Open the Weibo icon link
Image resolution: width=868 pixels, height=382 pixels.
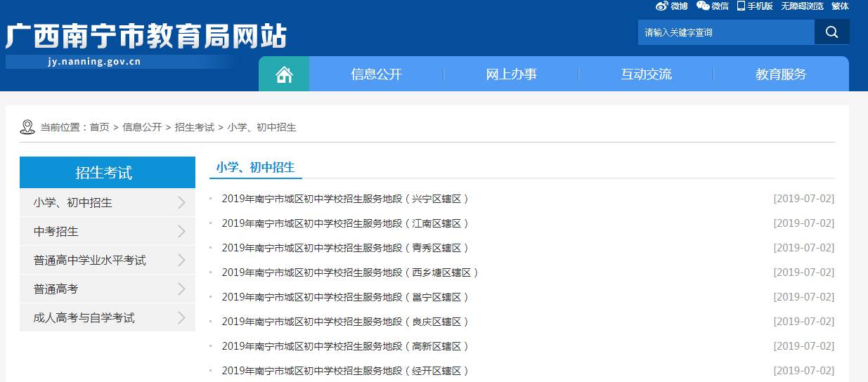coord(661,6)
